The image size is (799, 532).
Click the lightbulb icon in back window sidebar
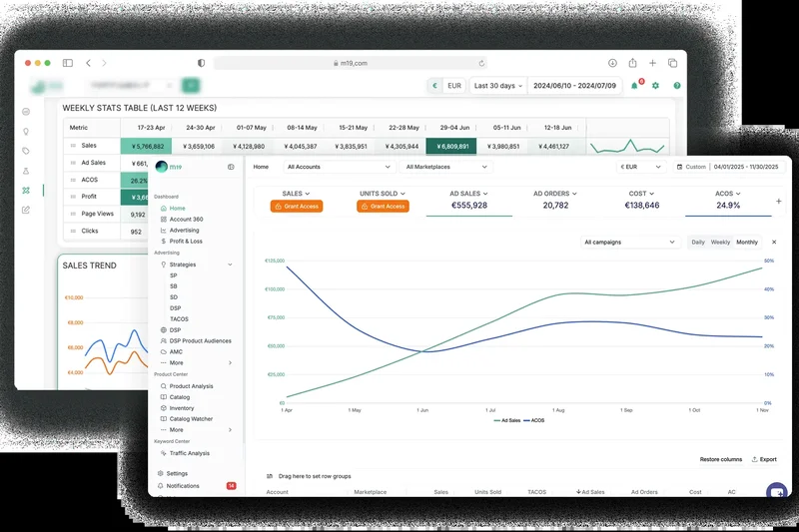26,132
